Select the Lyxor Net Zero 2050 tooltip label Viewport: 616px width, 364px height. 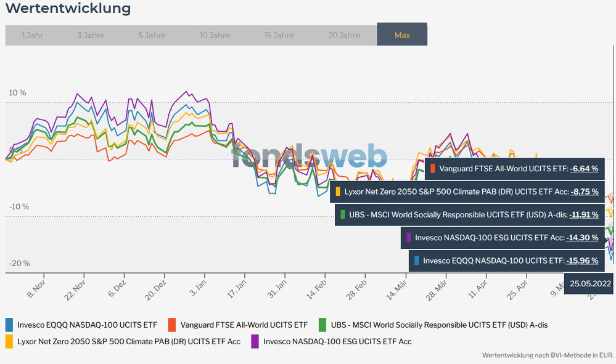[466, 192]
